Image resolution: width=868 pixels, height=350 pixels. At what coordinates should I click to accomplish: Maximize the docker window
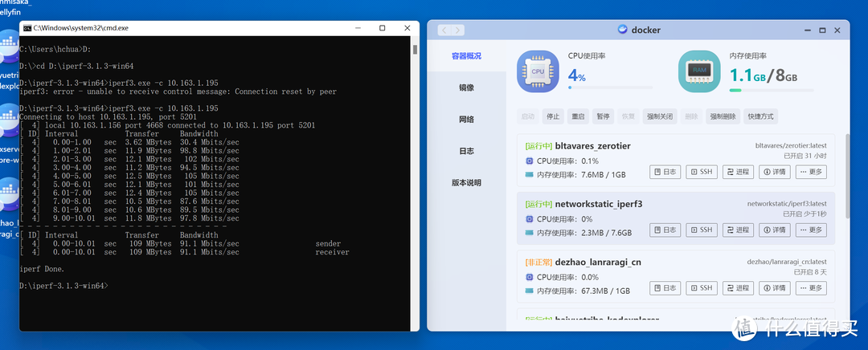click(x=822, y=31)
